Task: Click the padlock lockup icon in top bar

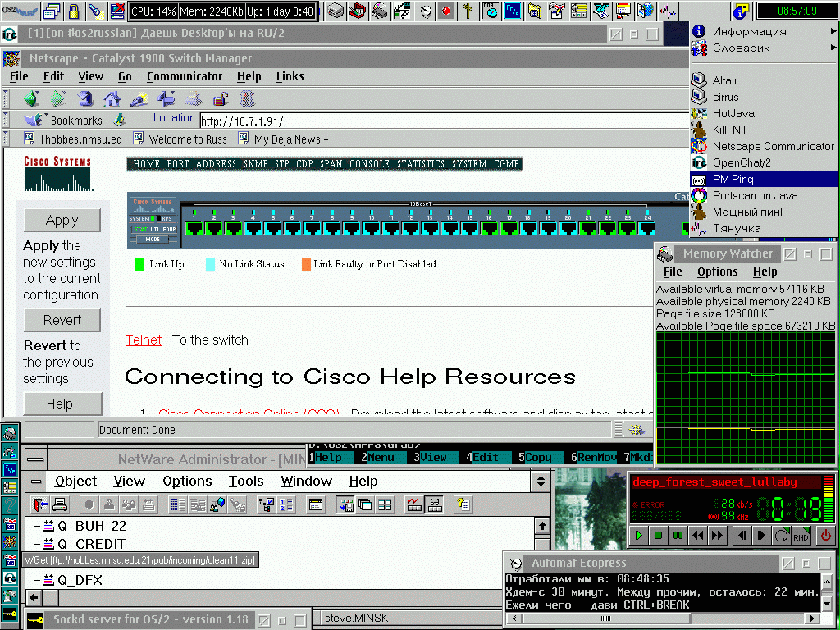Action: pyautogui.click(x=73, y=11)
